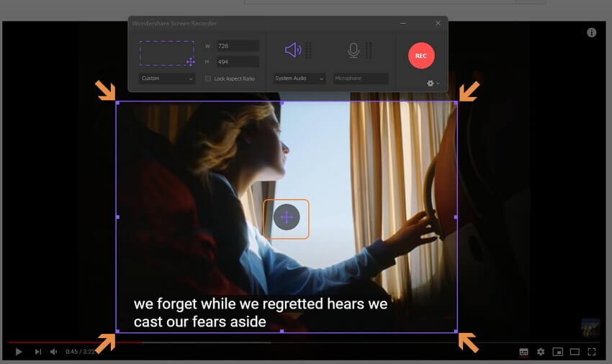Open the video player settings gear
This screenshot has height=364, width=612.
coord(541,352)
